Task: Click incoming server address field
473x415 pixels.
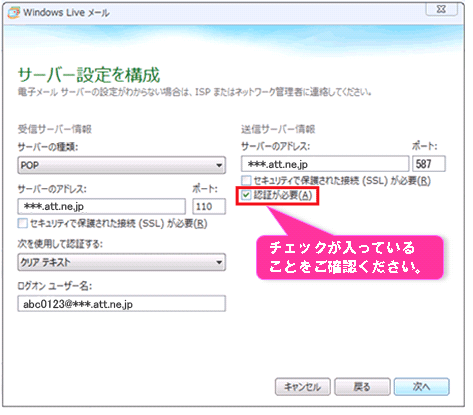Action: (102, 207)
